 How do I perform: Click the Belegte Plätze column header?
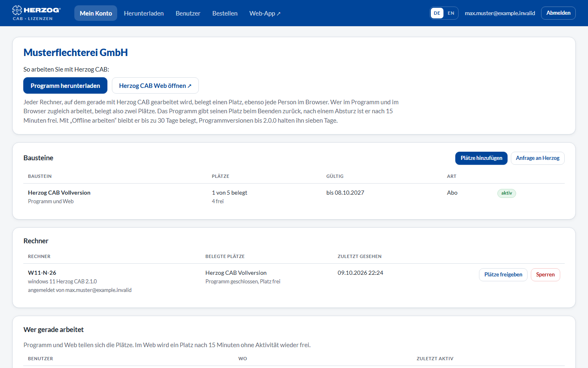[225, 256]
